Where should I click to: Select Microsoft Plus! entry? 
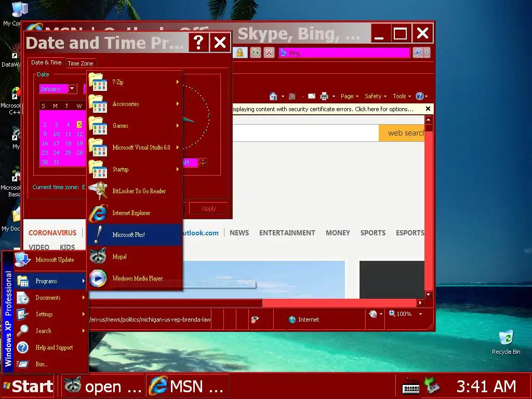click(x=135, y=235)
